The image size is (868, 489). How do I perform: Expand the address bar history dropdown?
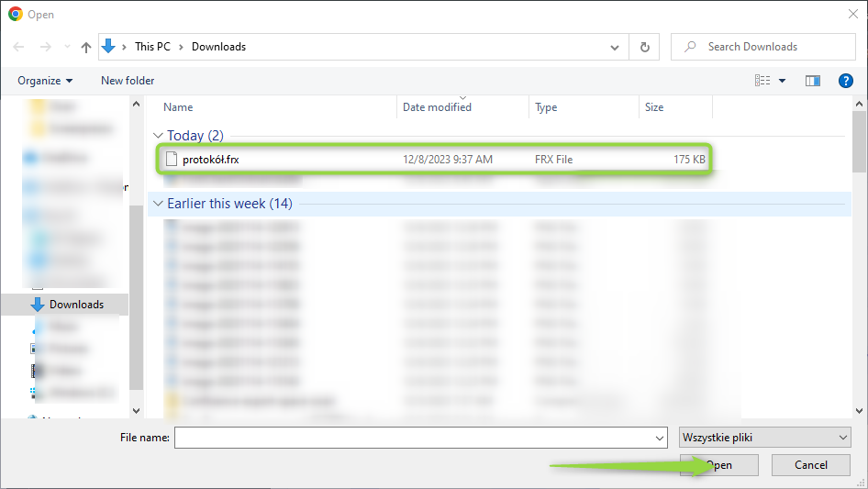coord(615,47)
